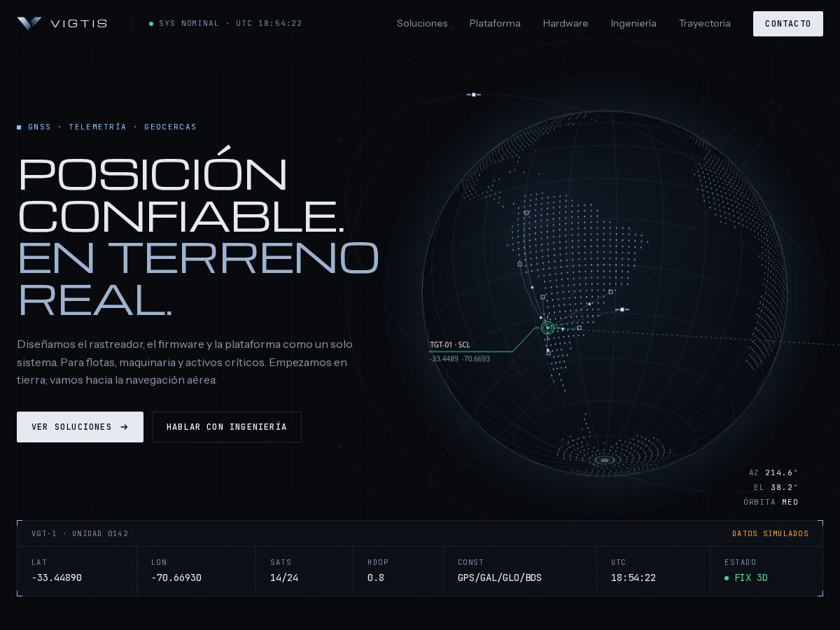Click the DATOS SIMULADOS label
Viewport: 840px width, 630px height.
(770, 534)
